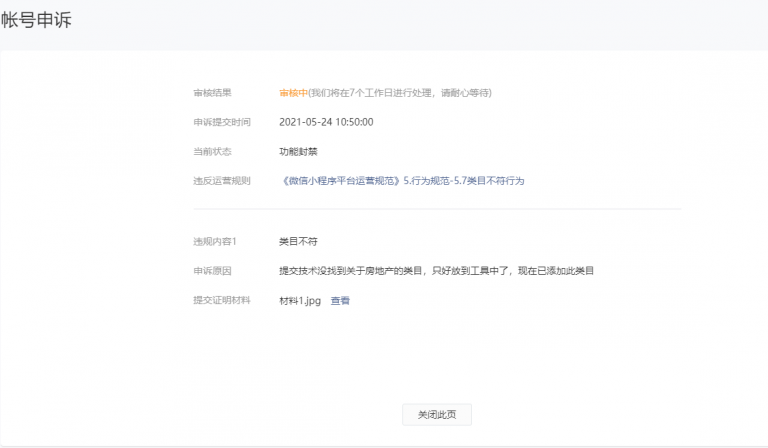This screenshot has width=768, height=448.
Task: Click the 关闭此页 button
Action: (x=437, y=415)
